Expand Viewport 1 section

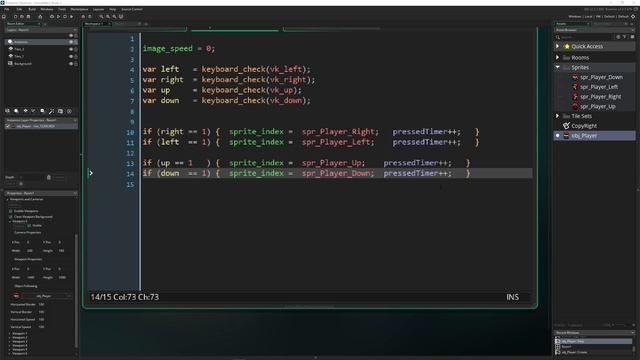pos(9,333)
